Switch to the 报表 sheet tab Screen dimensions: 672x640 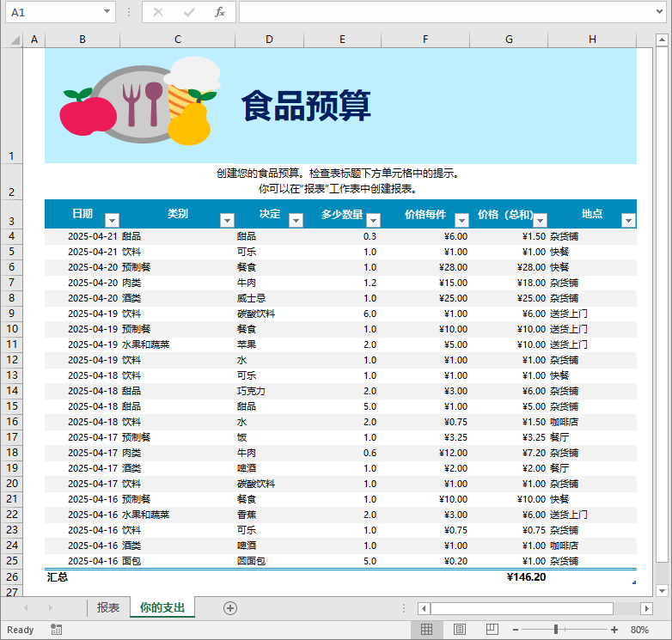click(x=108, y=608)
